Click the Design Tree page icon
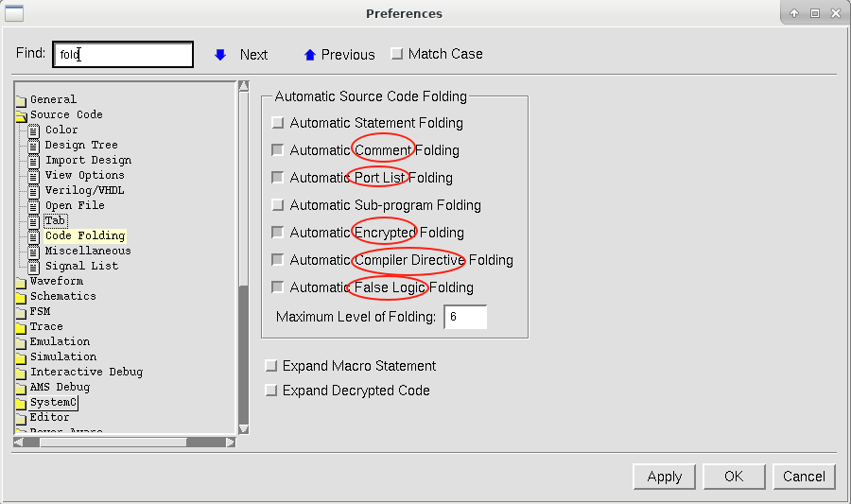The width and height of the screenshot is (851, 504). tap(34, 146)
